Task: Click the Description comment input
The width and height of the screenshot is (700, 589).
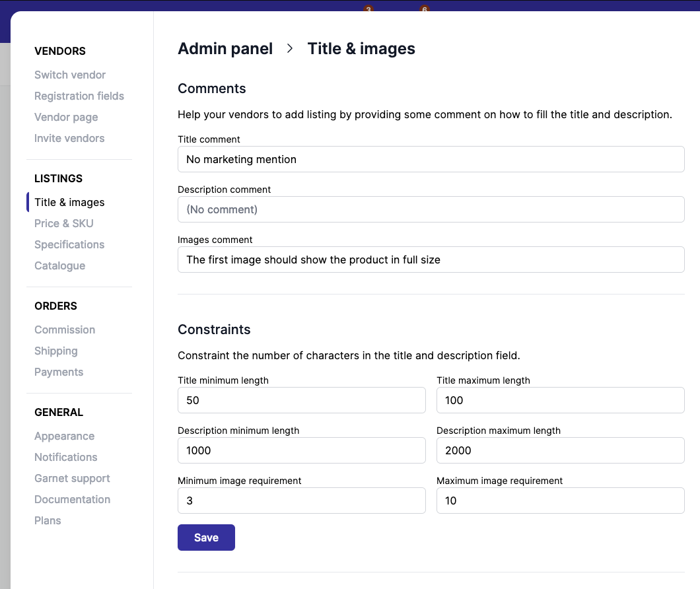Action: click(x=431, y=209)
